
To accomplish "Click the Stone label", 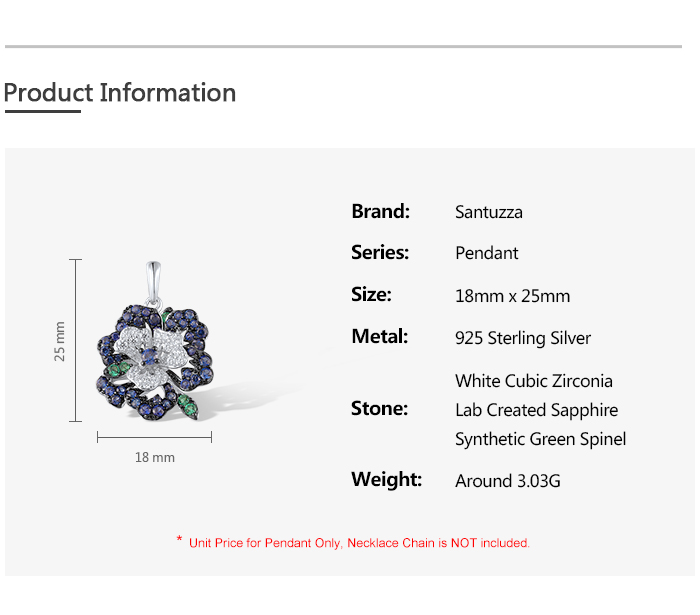I will (379, 409).
